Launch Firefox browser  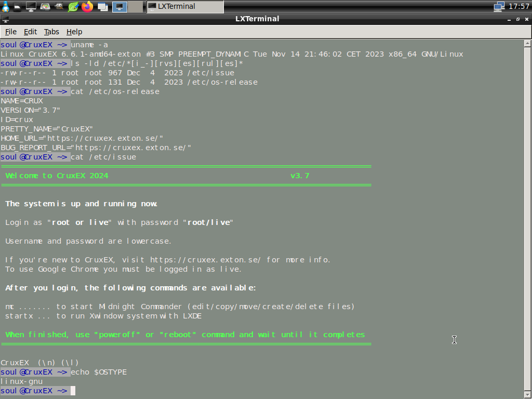[x=87, y=6]
